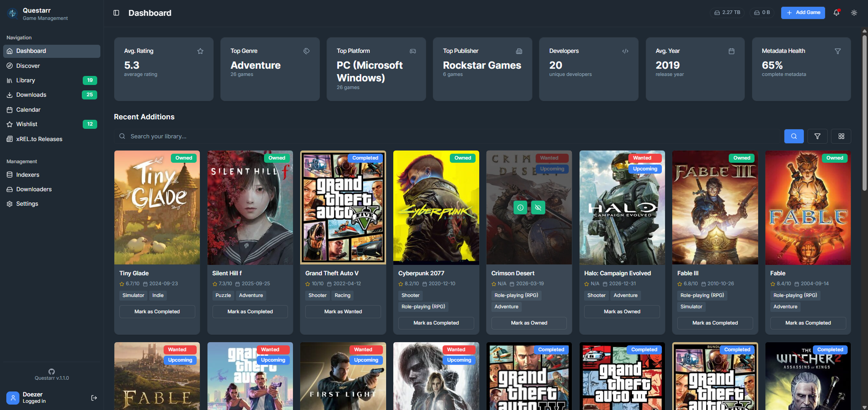Mark Tiny Glade as Completed
868x410 pixels.
[157, 311]
